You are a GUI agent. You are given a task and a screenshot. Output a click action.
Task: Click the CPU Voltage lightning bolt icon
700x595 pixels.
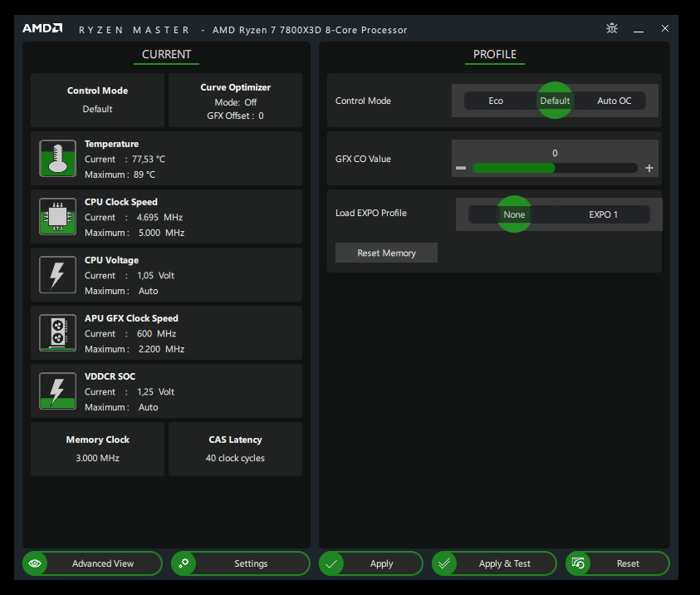point(57,274)
